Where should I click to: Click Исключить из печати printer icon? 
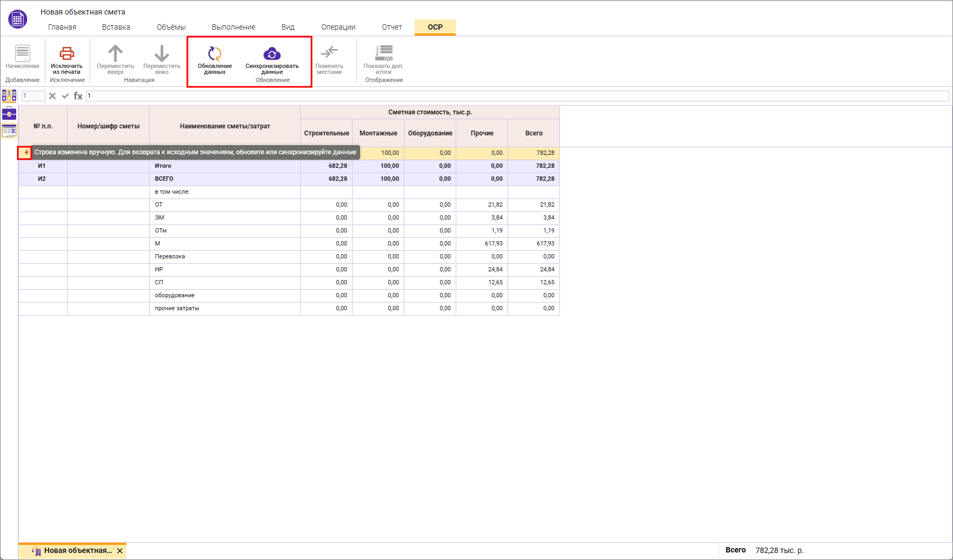pos(66,54)
